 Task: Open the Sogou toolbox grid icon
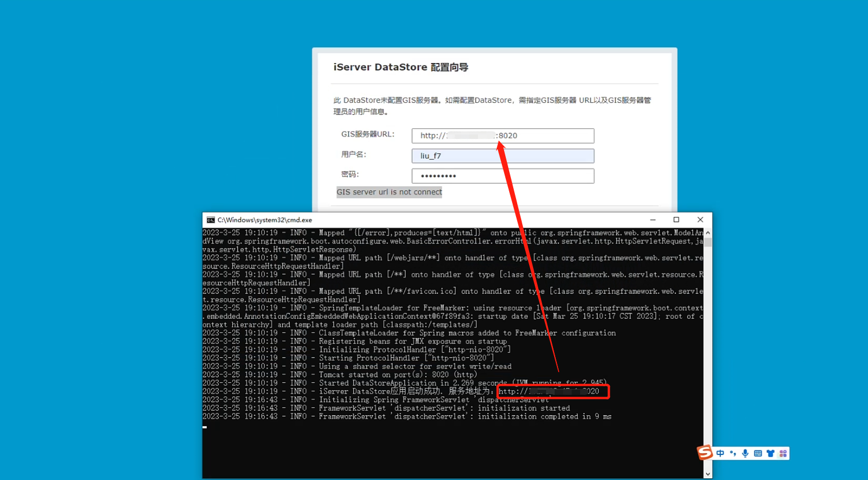click(x=783, y=453)
